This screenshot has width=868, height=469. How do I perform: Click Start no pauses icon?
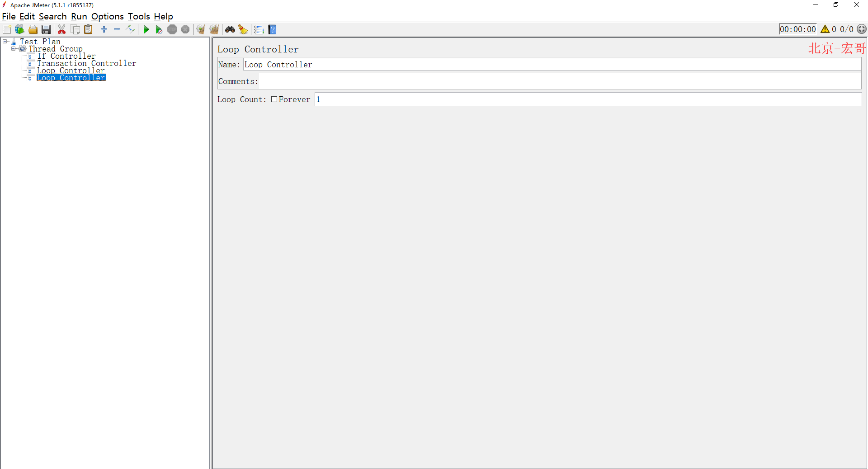[159, 29]
